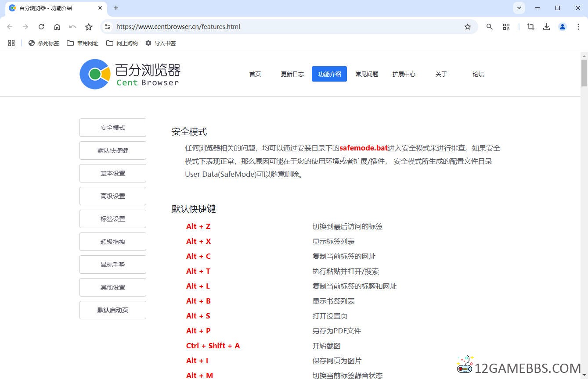Open the 关于 navigation item

(441, 74)
